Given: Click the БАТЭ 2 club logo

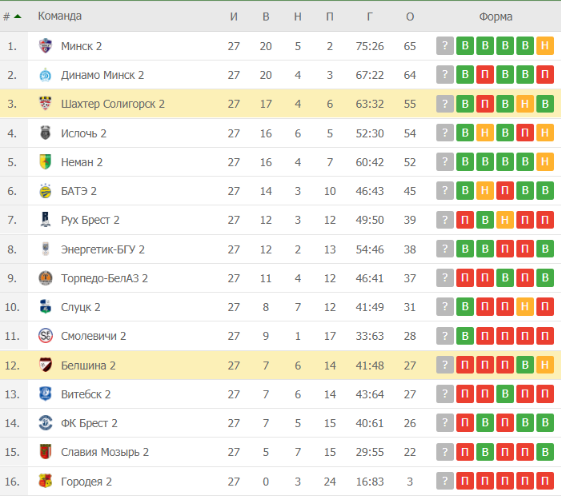Looking at the screenshot, I should click(45, 191).
